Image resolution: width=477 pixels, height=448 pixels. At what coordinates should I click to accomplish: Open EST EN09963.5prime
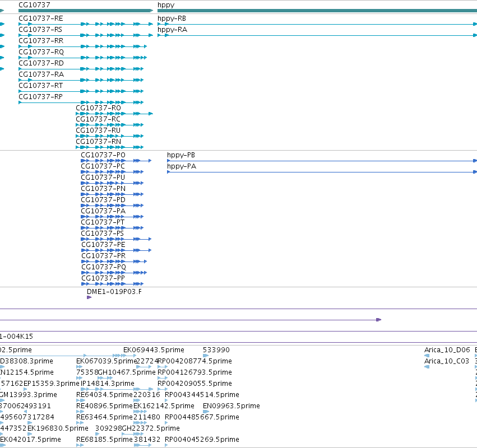tap(231, 406)
